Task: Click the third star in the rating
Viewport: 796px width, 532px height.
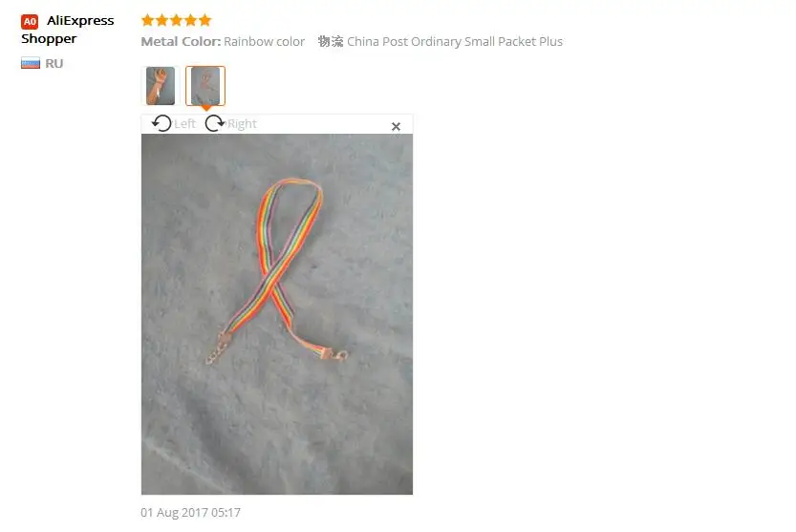Action: [176, 20]
